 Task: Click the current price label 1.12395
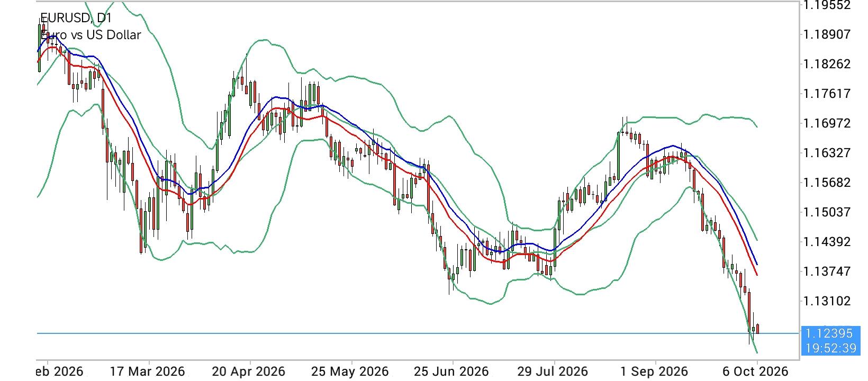click(828, 333)
